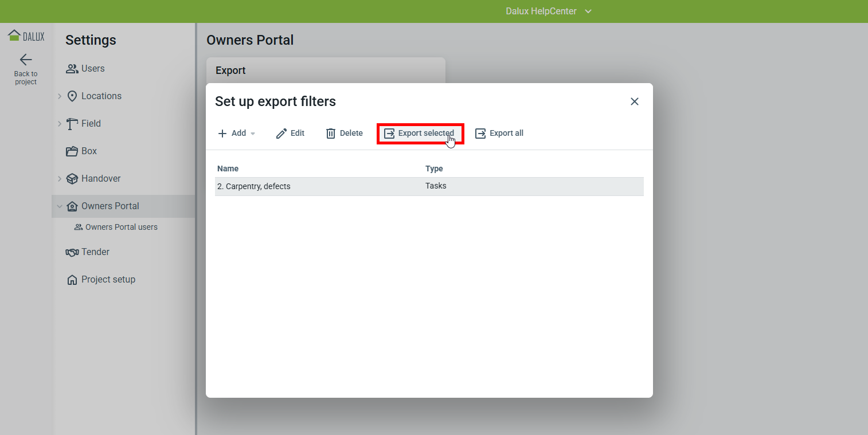The height and width of the screenshot is (435, 868).
Task: Click the Export card heading
Action: click(x=230, y=70)
